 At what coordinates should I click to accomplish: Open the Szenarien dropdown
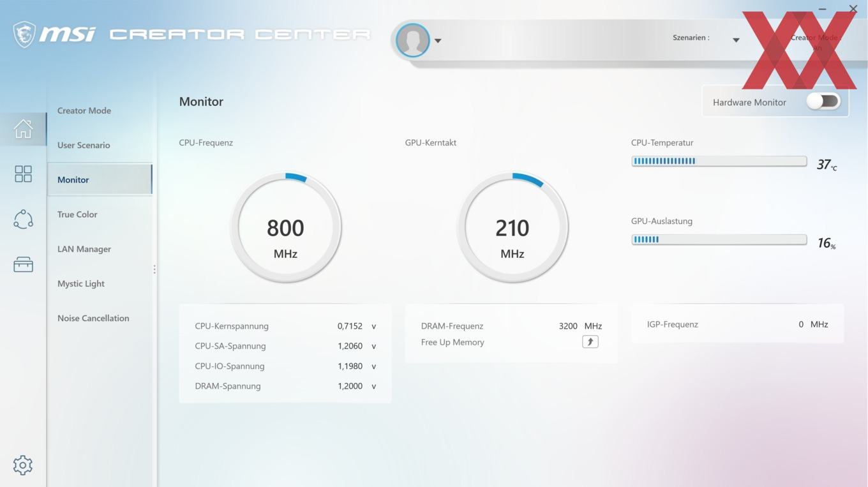pyautogui.click(x=736, y=40)
